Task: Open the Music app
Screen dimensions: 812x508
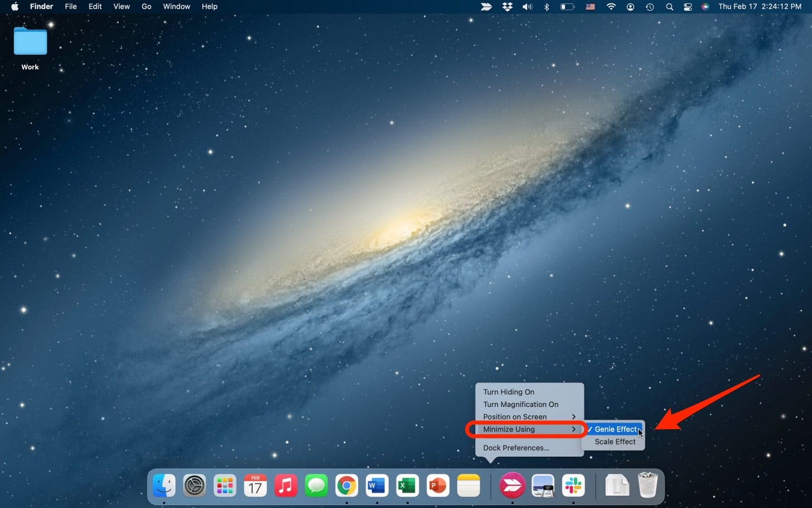Action: (286, 486)
